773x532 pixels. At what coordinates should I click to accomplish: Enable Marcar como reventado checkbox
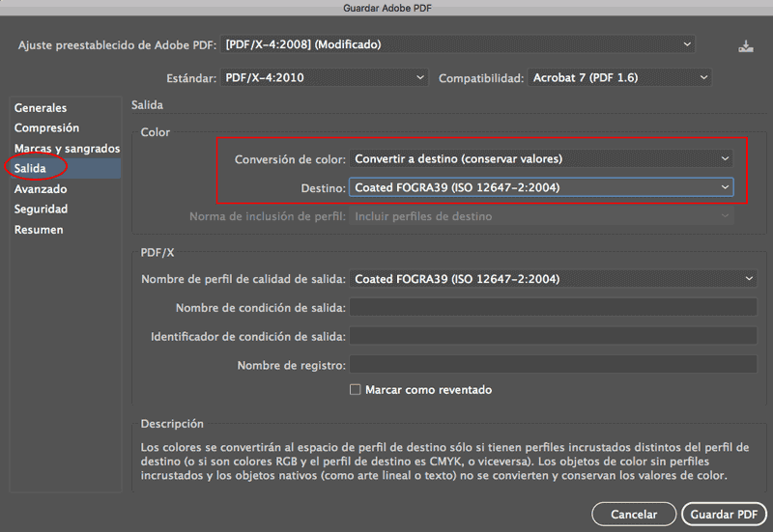pos(355,390)
